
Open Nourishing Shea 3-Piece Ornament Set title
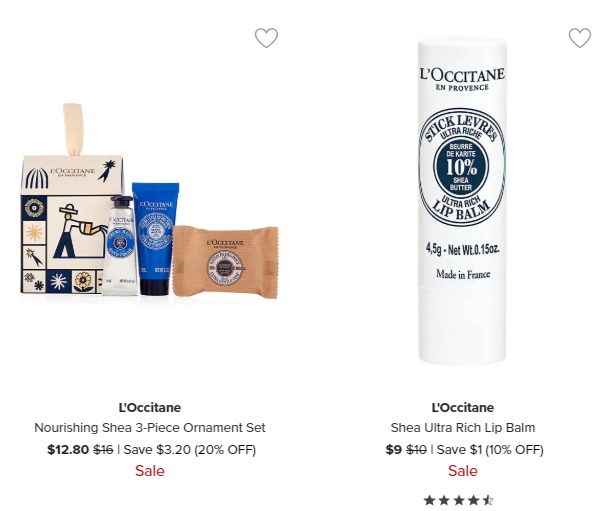tap(150, 428)
